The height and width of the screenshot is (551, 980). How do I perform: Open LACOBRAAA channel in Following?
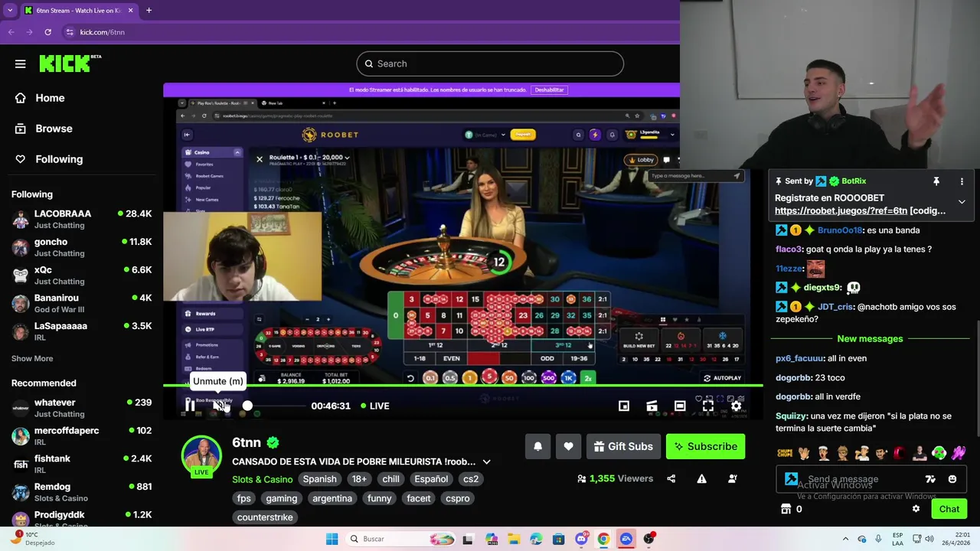(x=81, y=219)
